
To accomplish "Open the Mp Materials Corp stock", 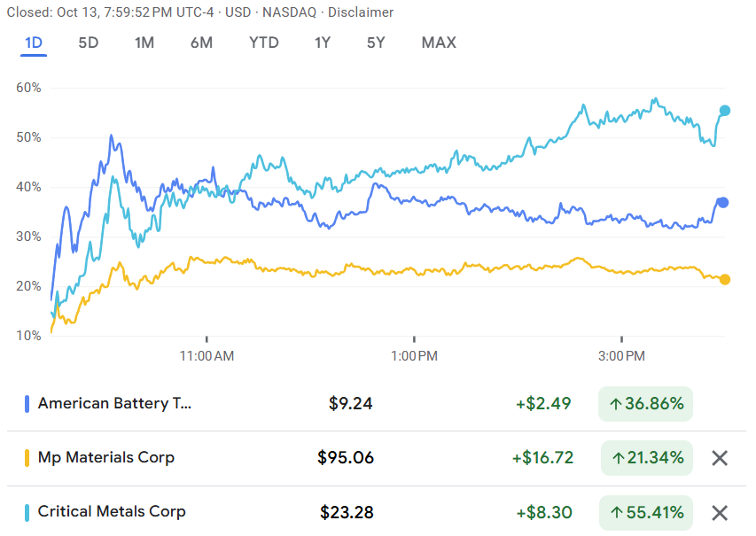I will (x=105, y=458).
